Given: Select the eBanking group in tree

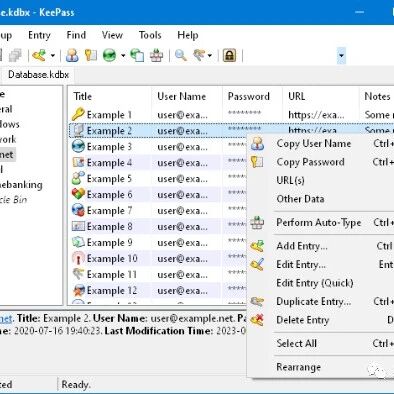Looking at the screenshot, I should 21,185.
